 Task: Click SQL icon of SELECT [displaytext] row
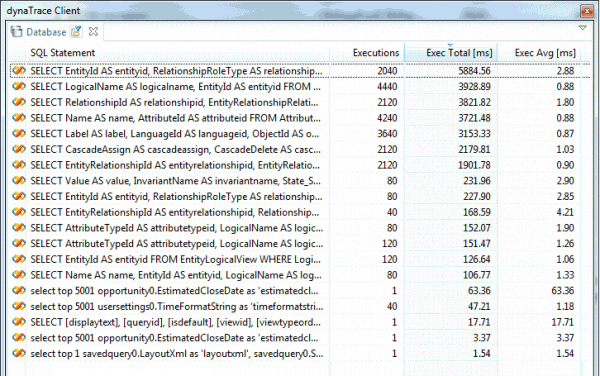point(18,322)
